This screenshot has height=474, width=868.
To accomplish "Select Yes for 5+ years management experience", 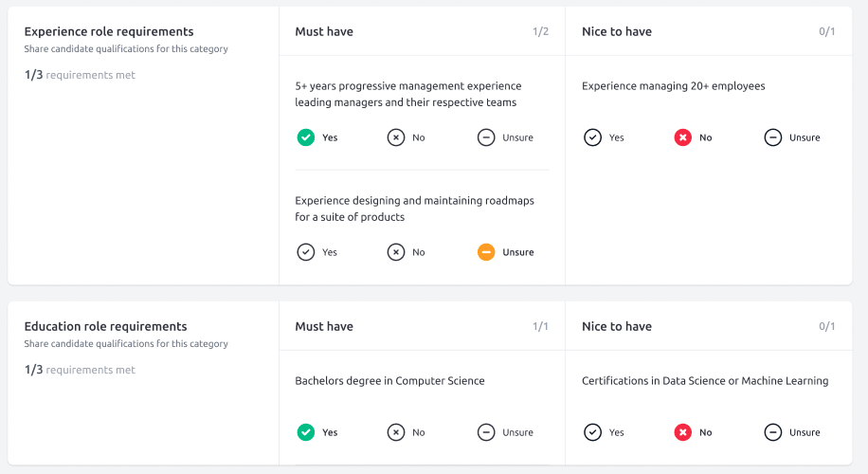I will pos(306,137).
